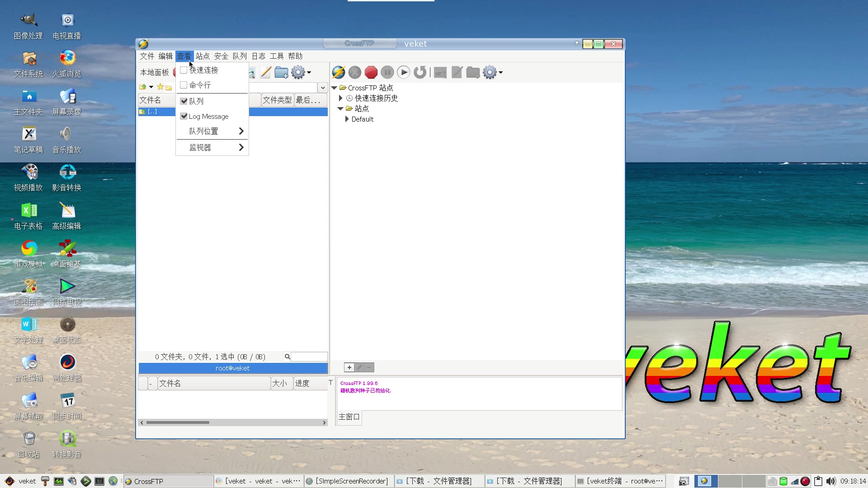Open the dropdown arrow next to the local gear icon
Viewport: 868px width, 488px height.
309,72
